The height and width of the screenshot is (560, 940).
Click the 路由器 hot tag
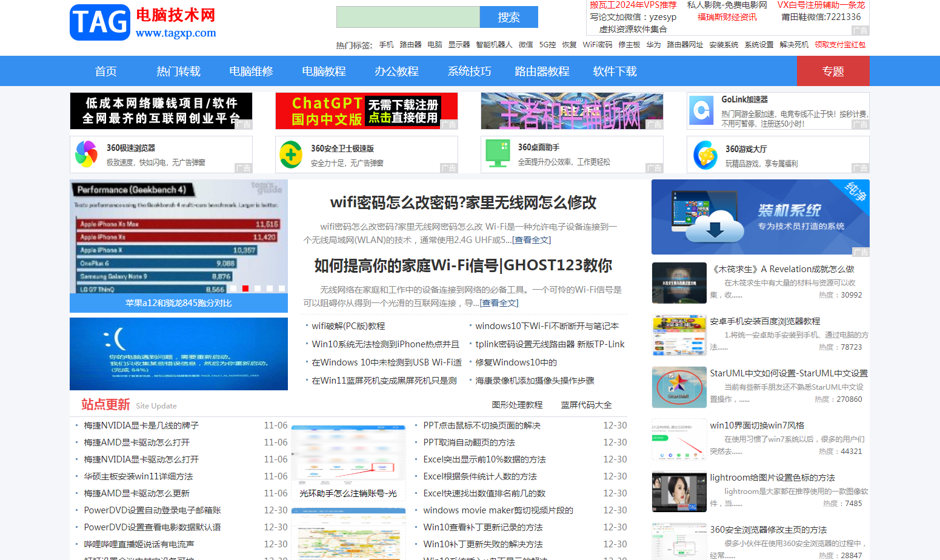tap(411, 45)
